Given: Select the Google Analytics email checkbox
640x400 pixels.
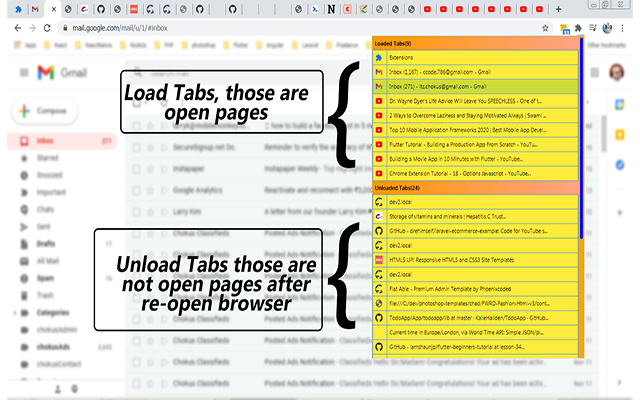Looking at the screenshot, I should pyautogui.click(x=137, y=190).
